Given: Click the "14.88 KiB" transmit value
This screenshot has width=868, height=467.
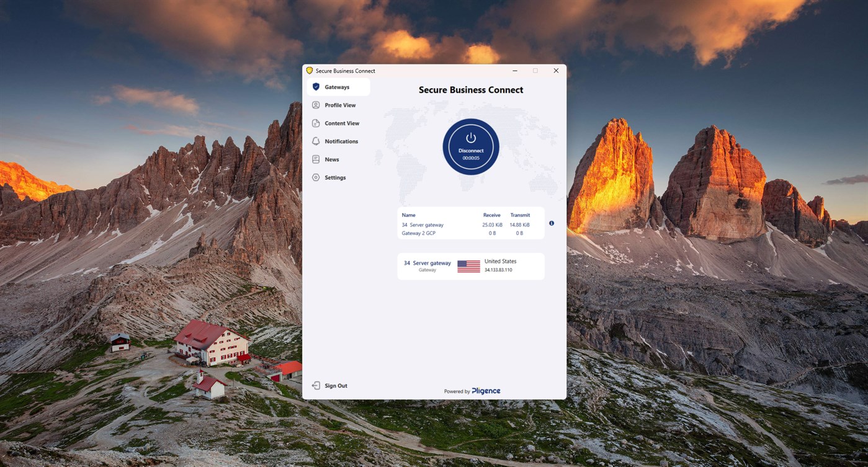Looking at the screenshot, I should [x=519, y=225].
